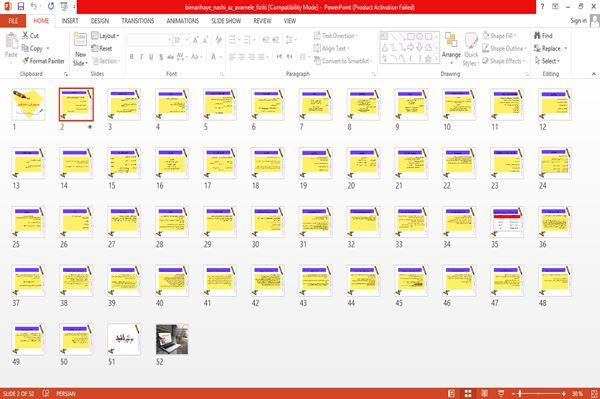Toggle Underline formatting button
600x399 pixels.
pos(151,57)
